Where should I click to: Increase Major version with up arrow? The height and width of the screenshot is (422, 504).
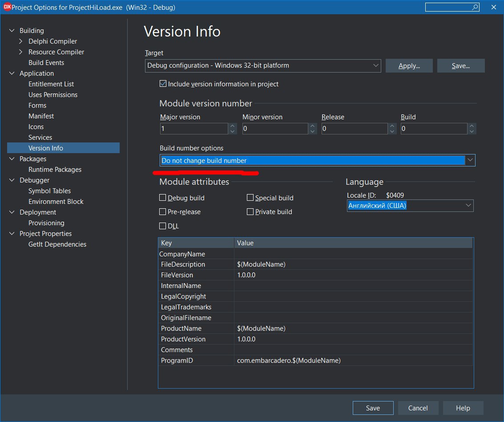[232, 126]
